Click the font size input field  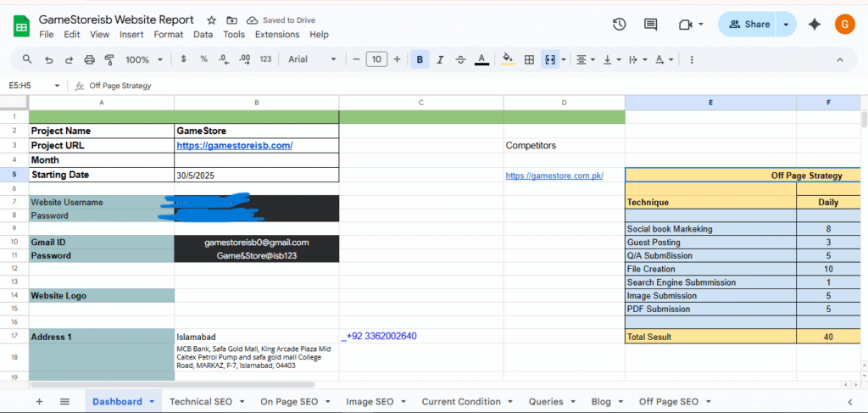click(376, 59)
